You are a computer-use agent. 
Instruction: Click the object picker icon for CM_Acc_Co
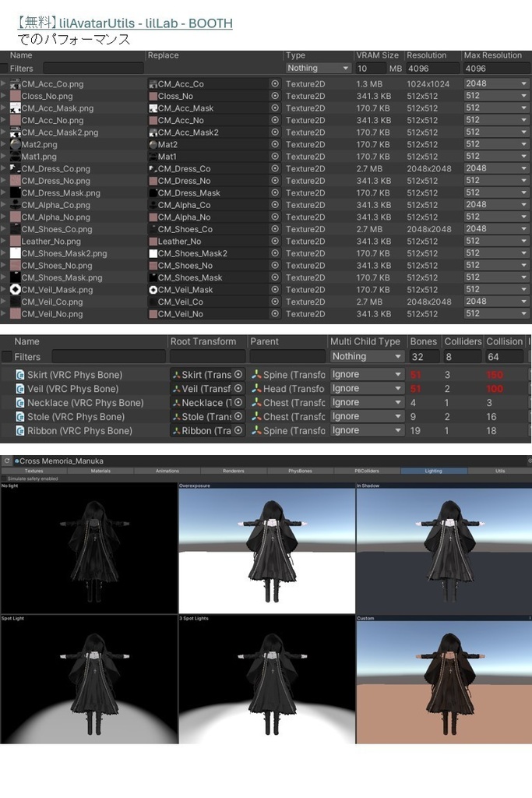[275, 83]
